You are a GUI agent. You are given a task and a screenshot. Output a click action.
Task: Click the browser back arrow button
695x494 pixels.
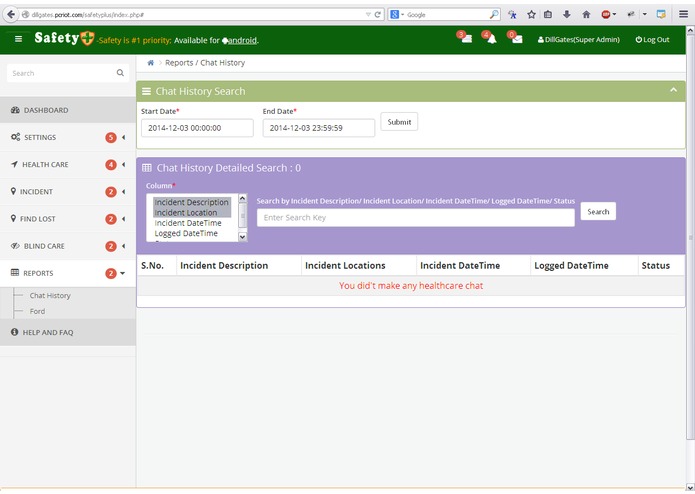click(11, 15)
